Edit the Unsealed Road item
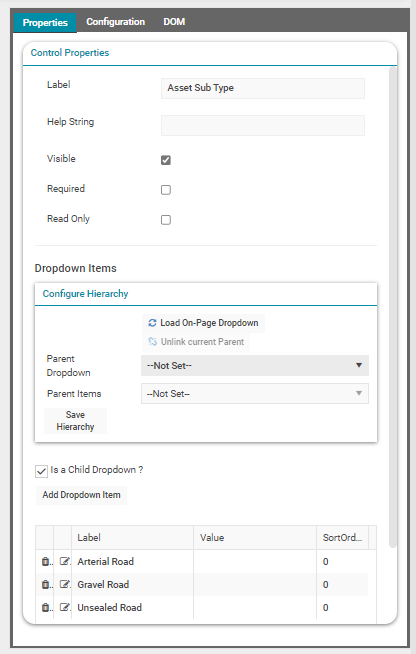This screenshot has height=654, width=416. 64,607
